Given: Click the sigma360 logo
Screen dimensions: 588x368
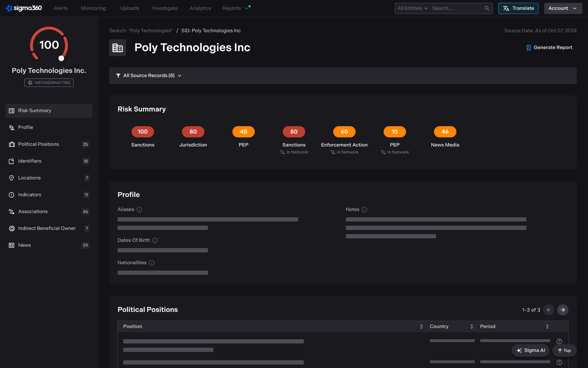Looking at the screenshot, I should point(24,8).
